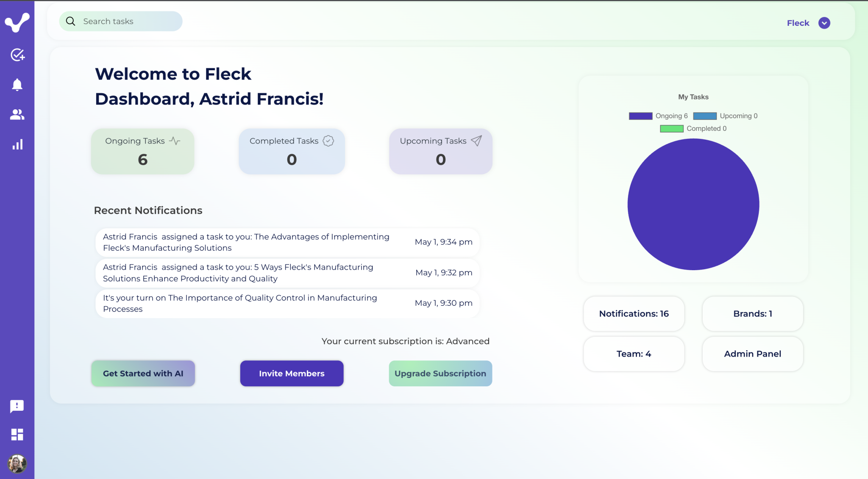
Task: Click the Fleck logo in sidebar
Action: pyautogui.click(x=17, y=22)
